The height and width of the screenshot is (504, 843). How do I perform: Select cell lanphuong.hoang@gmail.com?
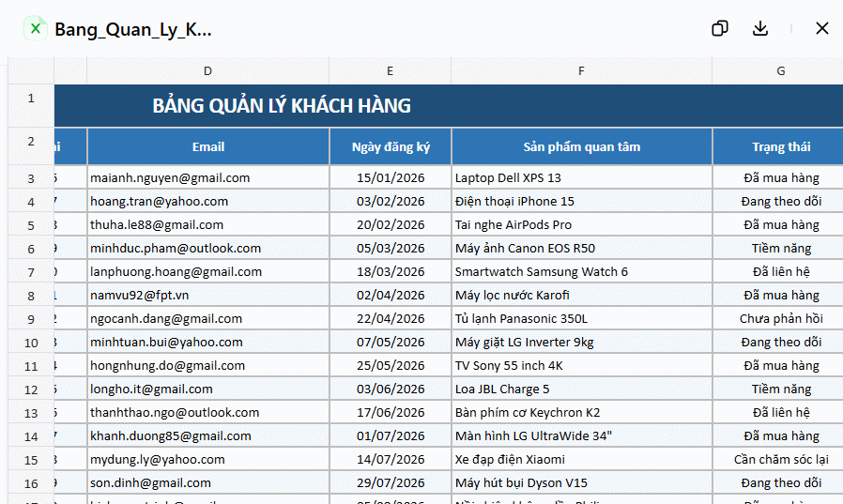(x=208, y=272)
